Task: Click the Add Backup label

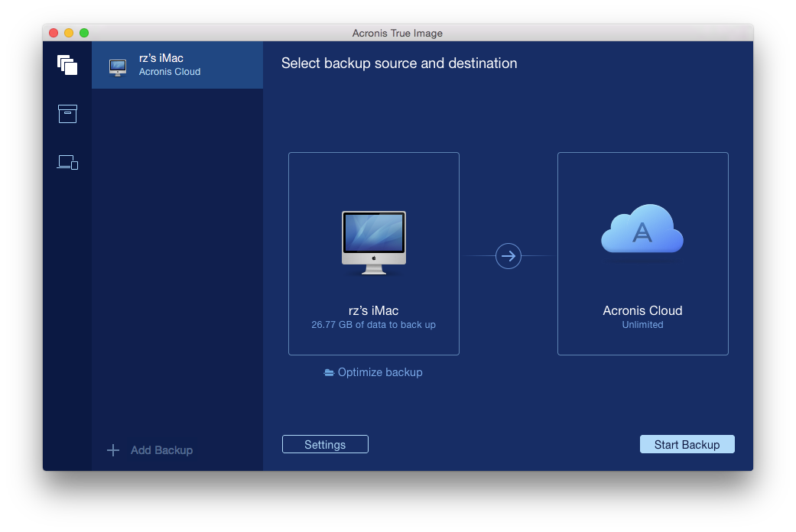Action: [161, 450]
